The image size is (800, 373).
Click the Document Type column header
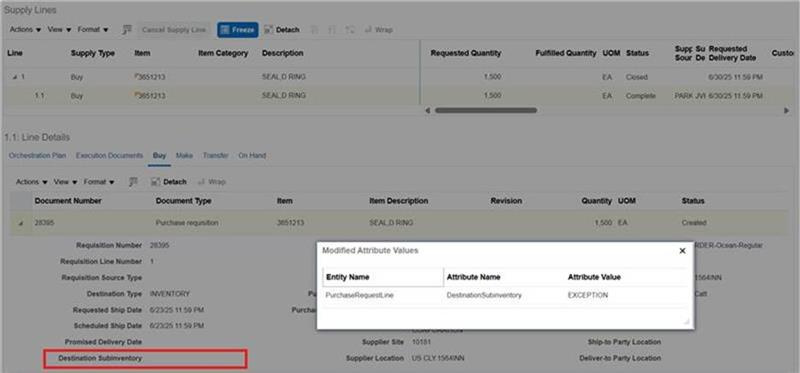point(183,201)
